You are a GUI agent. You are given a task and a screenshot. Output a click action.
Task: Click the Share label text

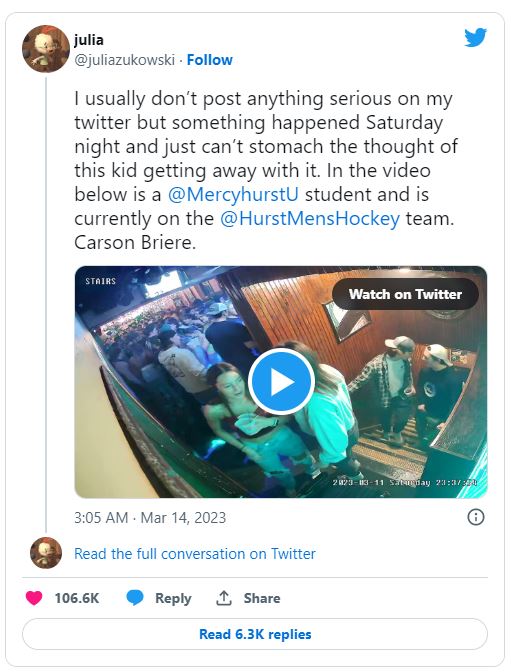pyautogui.click(x=262, y=598)
